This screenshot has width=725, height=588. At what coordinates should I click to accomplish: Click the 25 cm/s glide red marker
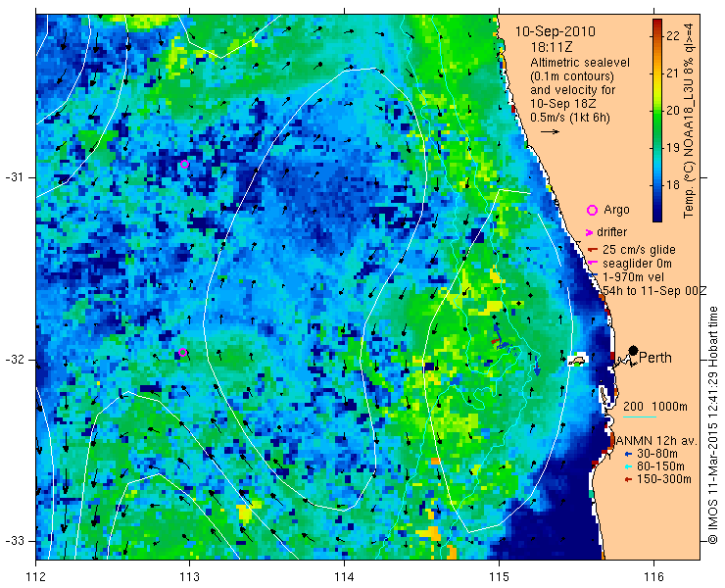point(593,250)
